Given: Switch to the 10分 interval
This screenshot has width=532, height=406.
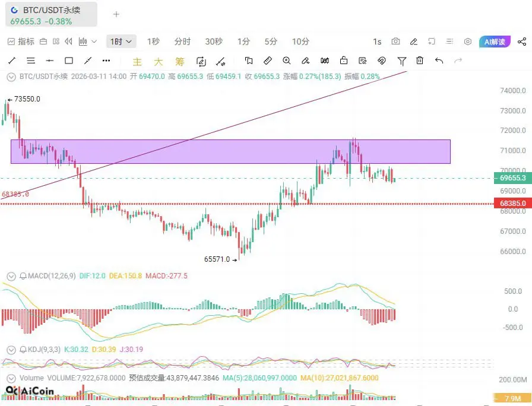Looking at the screenshot, I should click(300, 42).
